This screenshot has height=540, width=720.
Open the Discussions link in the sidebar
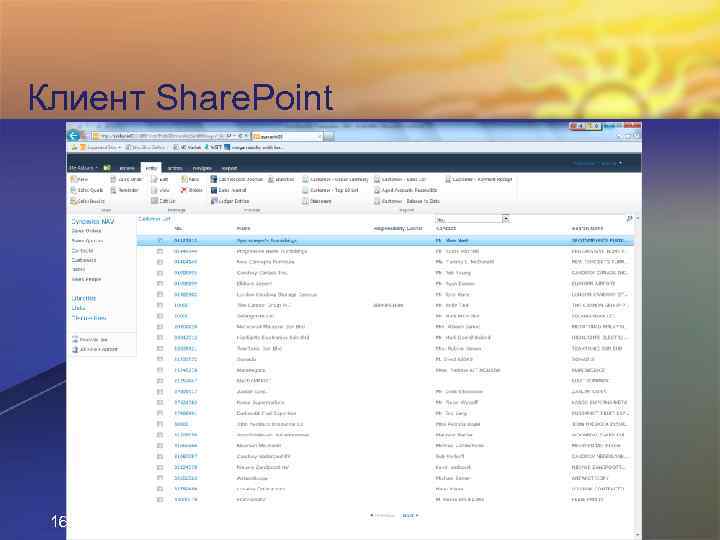point(89,318)
